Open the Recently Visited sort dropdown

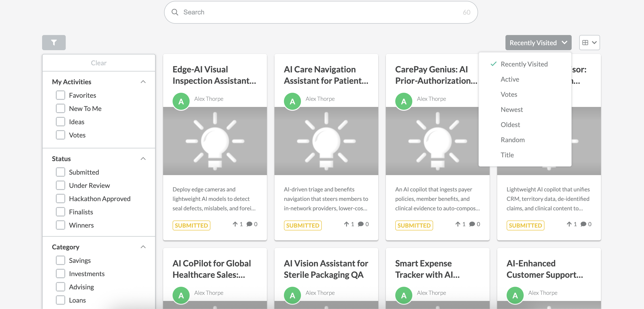[538, 43]
